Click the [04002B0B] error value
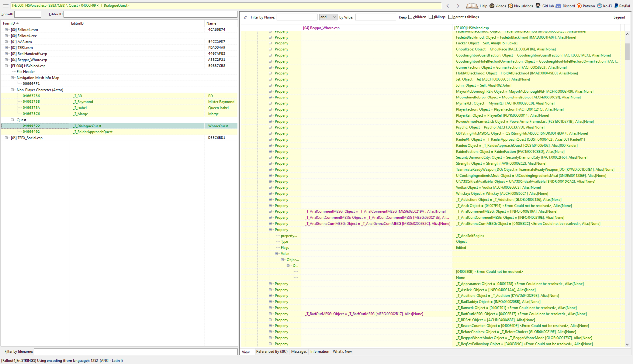Image resolution: width=633 pixels, height=364 pixels. [x=489, y=272]
